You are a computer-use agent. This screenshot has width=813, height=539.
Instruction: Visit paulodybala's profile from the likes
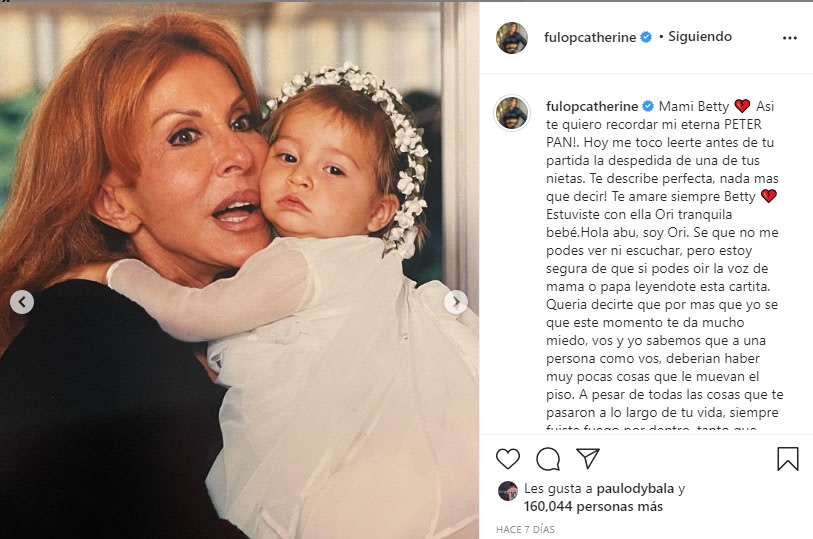[x=632, y=489]
